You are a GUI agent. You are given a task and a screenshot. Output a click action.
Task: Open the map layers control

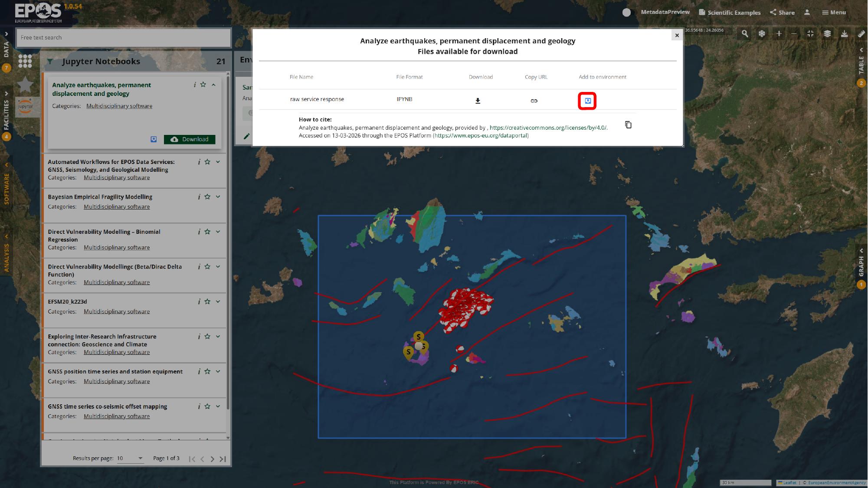point(827,33)
